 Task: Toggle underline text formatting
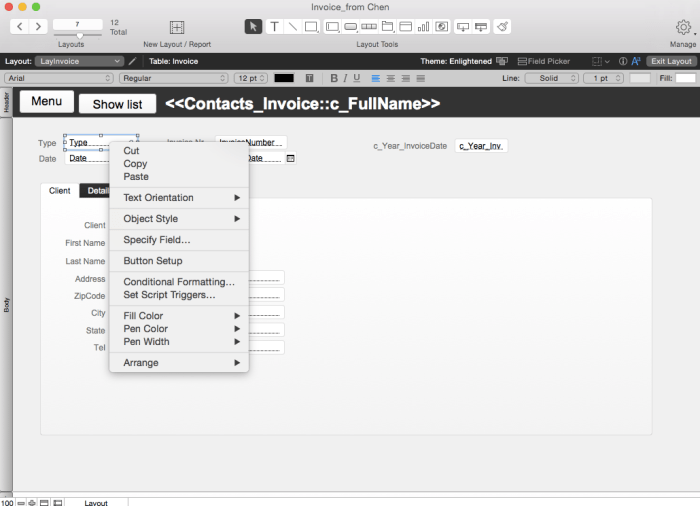[x=357, y=78]
